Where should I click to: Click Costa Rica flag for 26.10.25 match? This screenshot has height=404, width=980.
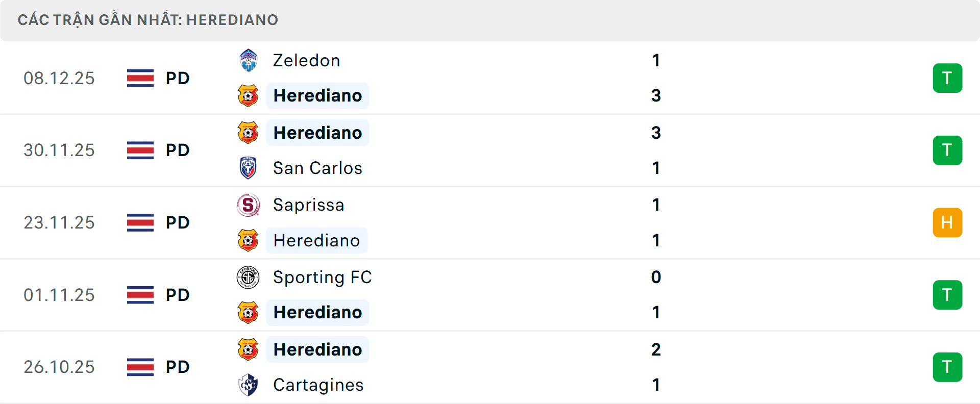140,367
